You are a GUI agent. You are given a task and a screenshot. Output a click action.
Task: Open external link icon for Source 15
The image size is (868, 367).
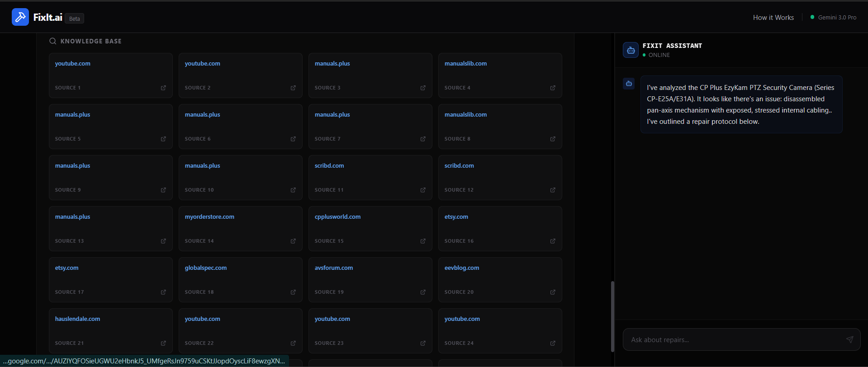423,241
